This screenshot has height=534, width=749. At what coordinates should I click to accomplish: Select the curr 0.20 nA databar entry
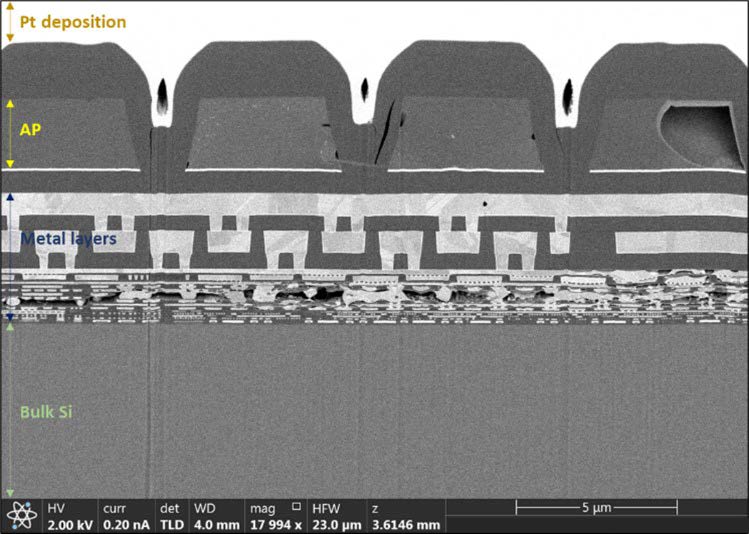(x=126, y=517)
